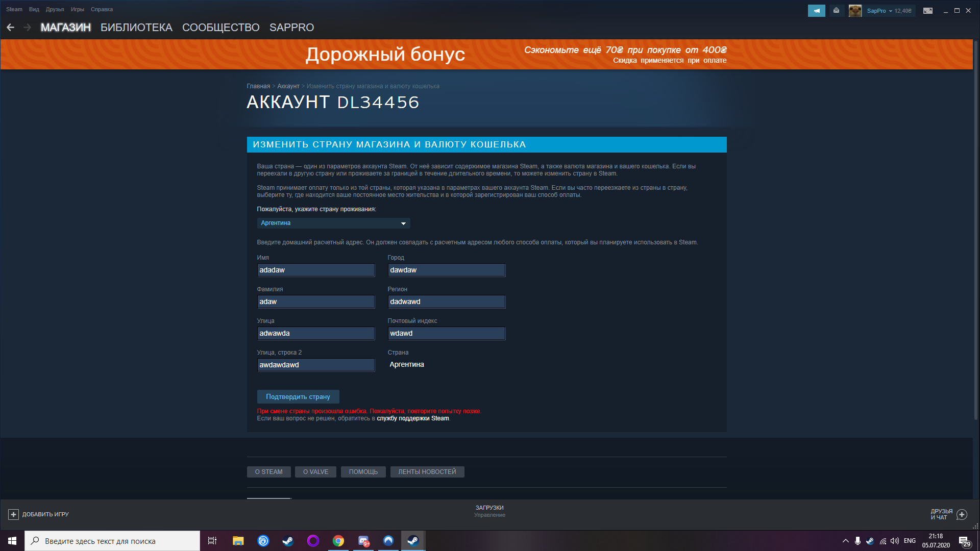Open the Справка menu

102,9
